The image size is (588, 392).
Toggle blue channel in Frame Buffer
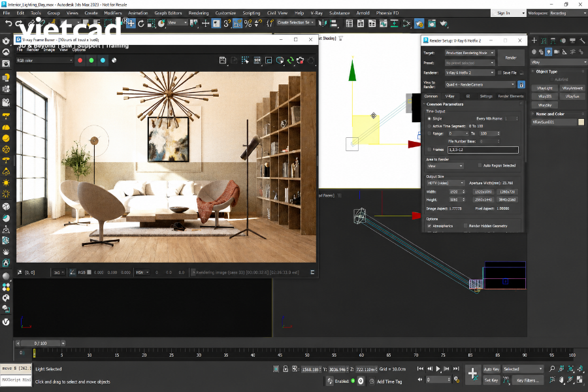(103, 60)
